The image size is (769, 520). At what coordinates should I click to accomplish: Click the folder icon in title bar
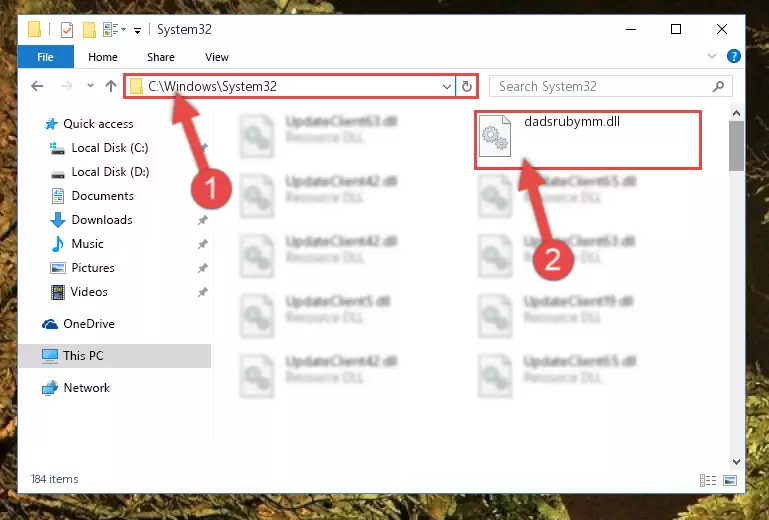[x=34, y=29]
